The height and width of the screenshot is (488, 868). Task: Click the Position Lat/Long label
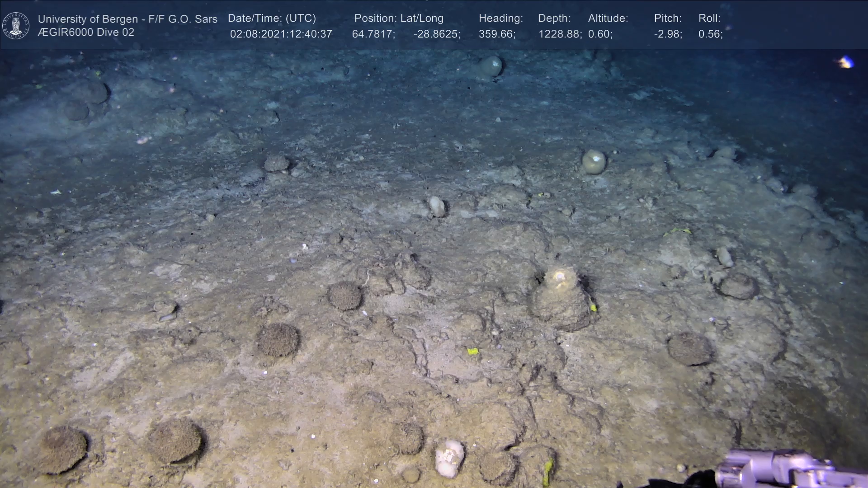[398, 19]
